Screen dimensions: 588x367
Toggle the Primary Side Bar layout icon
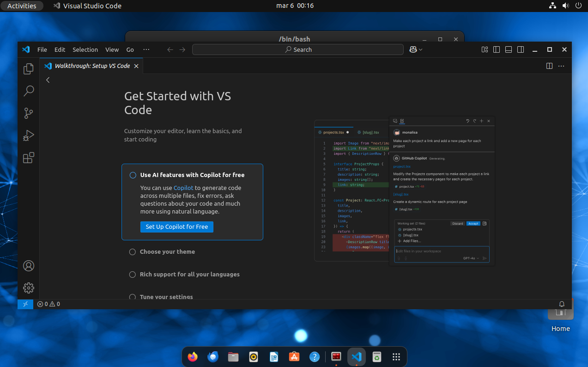tap(497, 49)
